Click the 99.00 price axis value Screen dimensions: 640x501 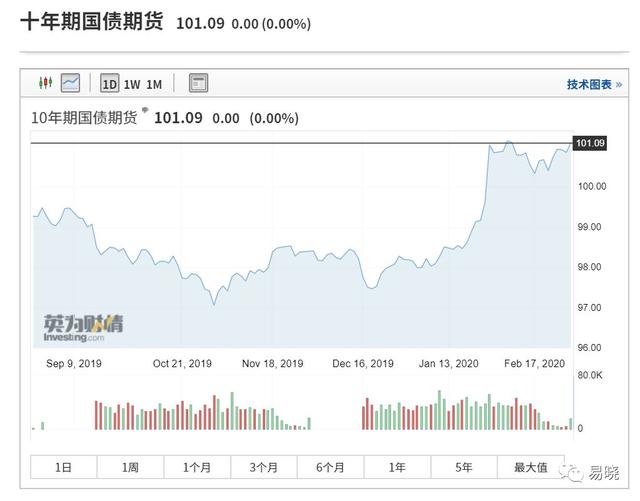[589, 227]
